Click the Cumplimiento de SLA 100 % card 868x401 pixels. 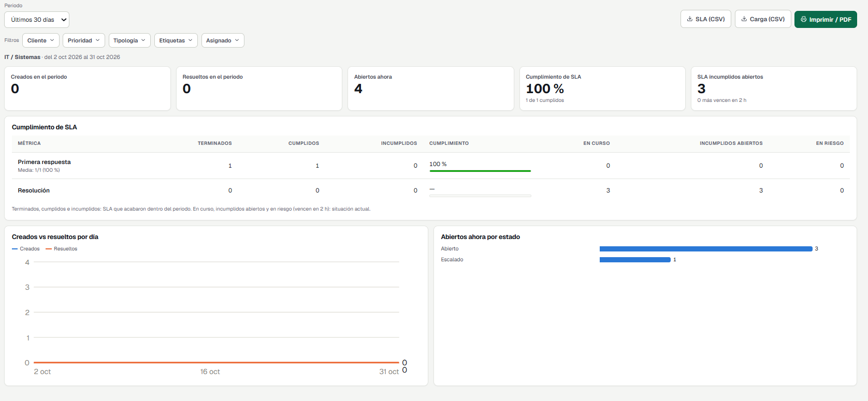[602, 88]
